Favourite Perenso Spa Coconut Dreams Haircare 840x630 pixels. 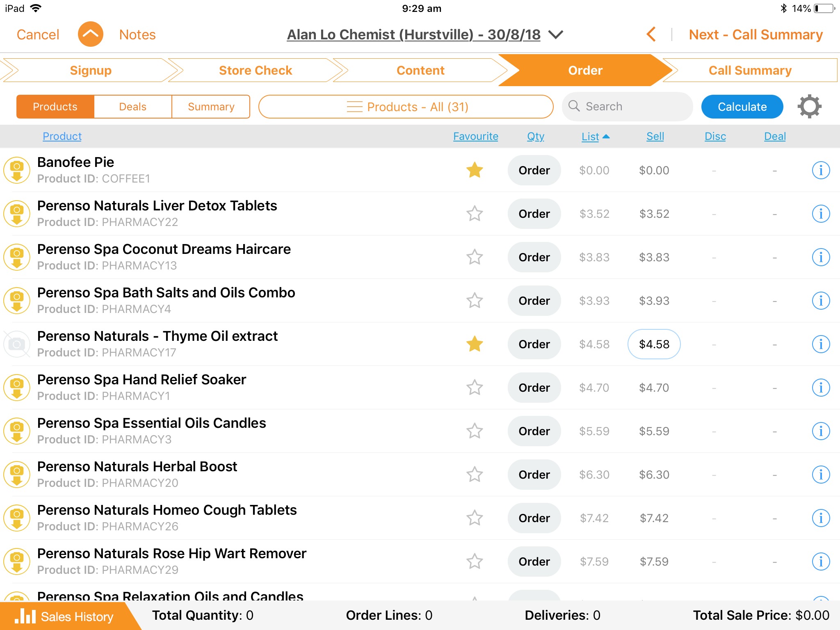475,257
